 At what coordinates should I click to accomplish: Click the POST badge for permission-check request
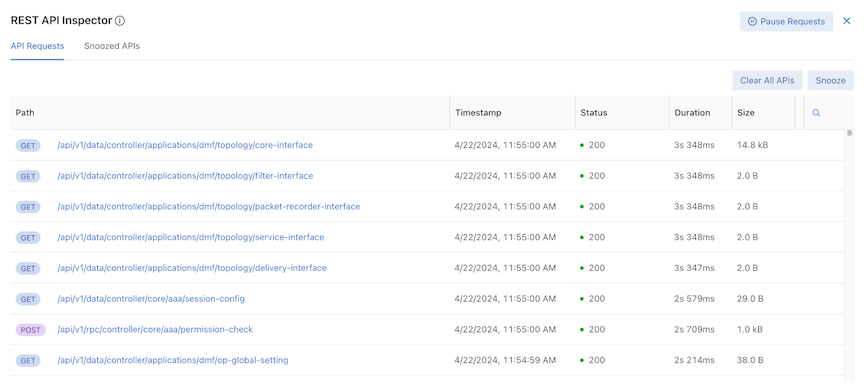(30, 330)
